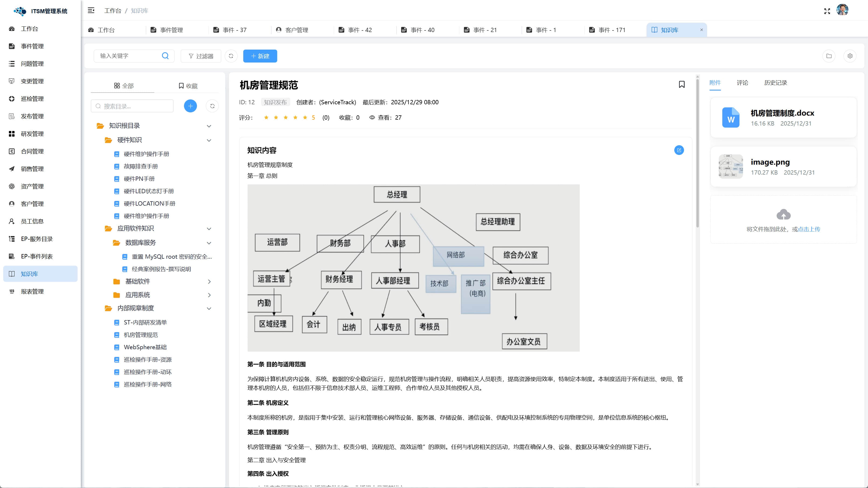Rate the article with the fifth star
The height and width of the screenshot is (488, 868).
click(x=305, y=117)
